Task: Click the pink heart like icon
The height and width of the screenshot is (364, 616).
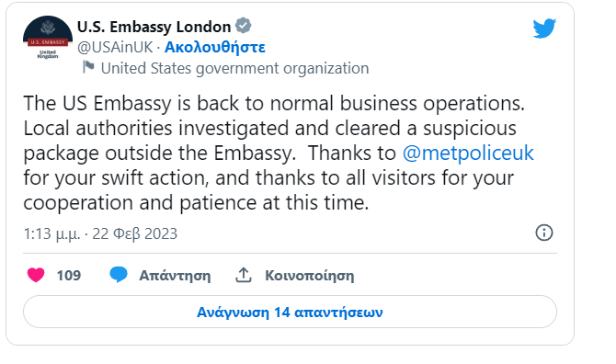Action: click(36, 275)
